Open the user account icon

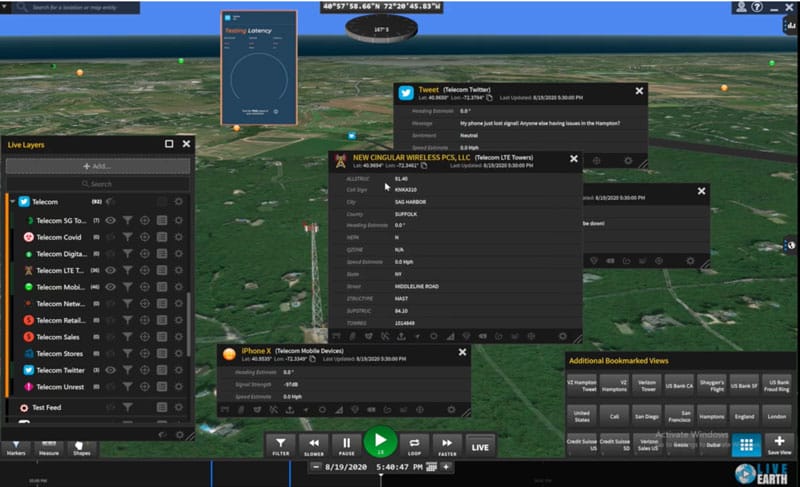tap(741, 7)
